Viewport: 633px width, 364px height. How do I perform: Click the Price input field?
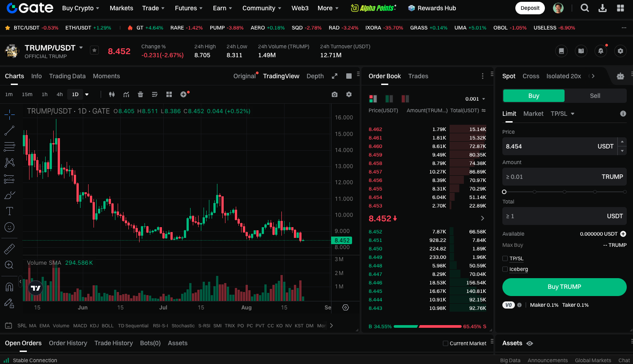pyautogui.click(x=560, y=146)
